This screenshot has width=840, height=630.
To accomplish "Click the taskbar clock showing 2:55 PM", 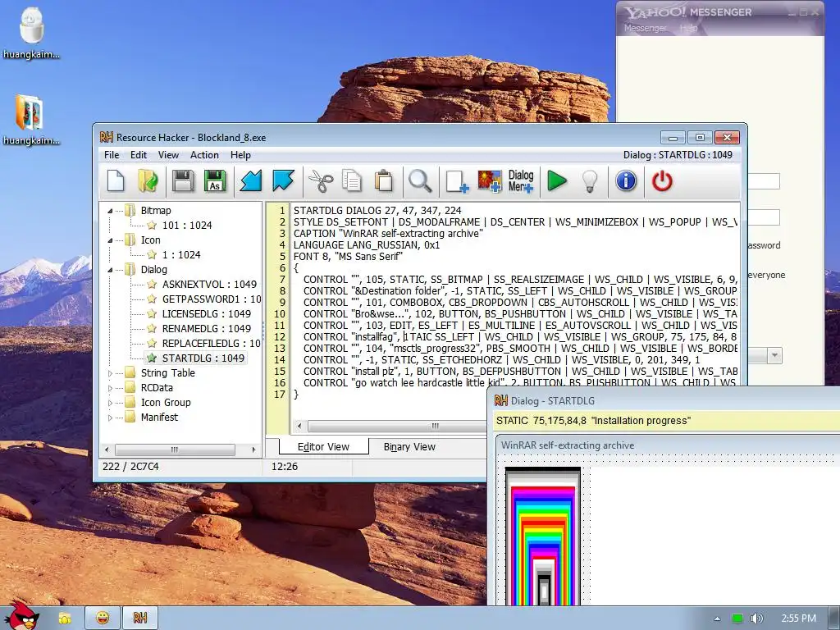I will pos(798,619).
